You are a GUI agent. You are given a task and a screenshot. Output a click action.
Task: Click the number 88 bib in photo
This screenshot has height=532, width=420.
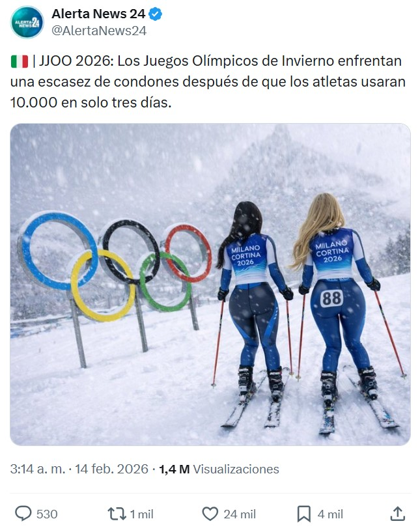(x=331, y=298)
